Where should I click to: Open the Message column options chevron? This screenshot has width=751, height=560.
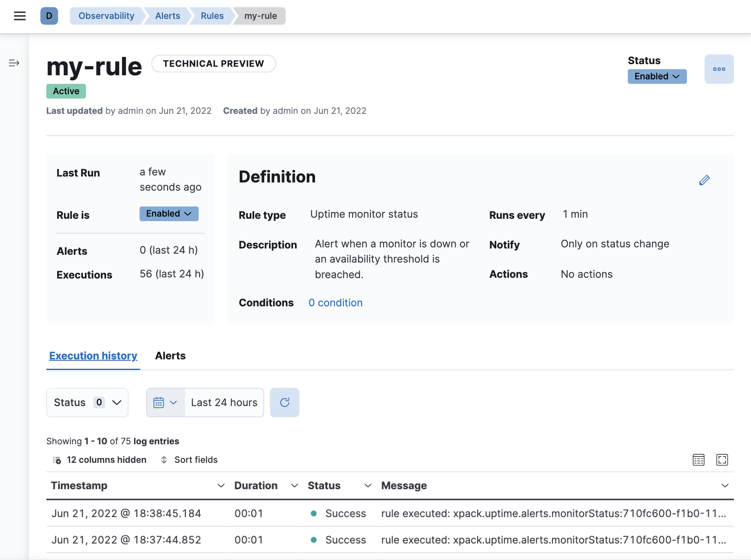pyautogui.click(x=726, y=485)
